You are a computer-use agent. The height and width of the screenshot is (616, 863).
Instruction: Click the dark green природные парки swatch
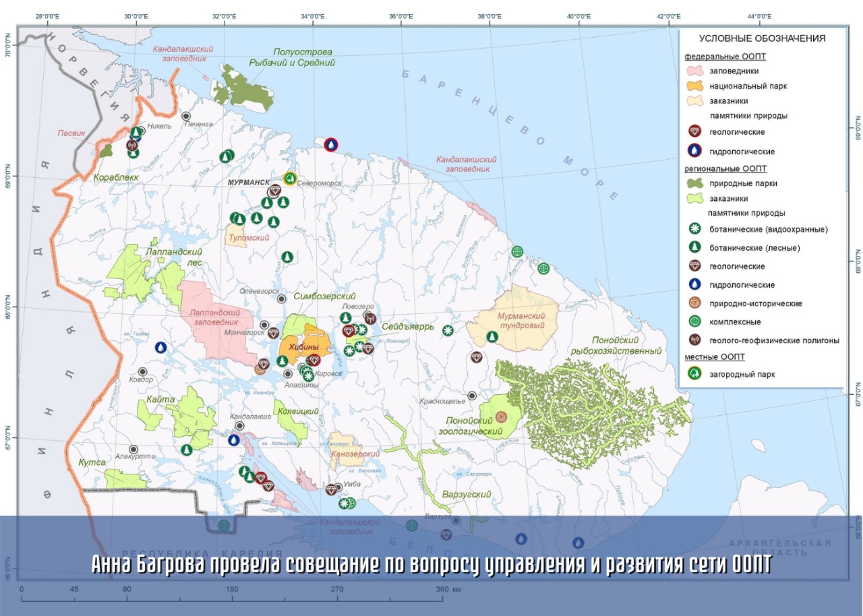695,183
